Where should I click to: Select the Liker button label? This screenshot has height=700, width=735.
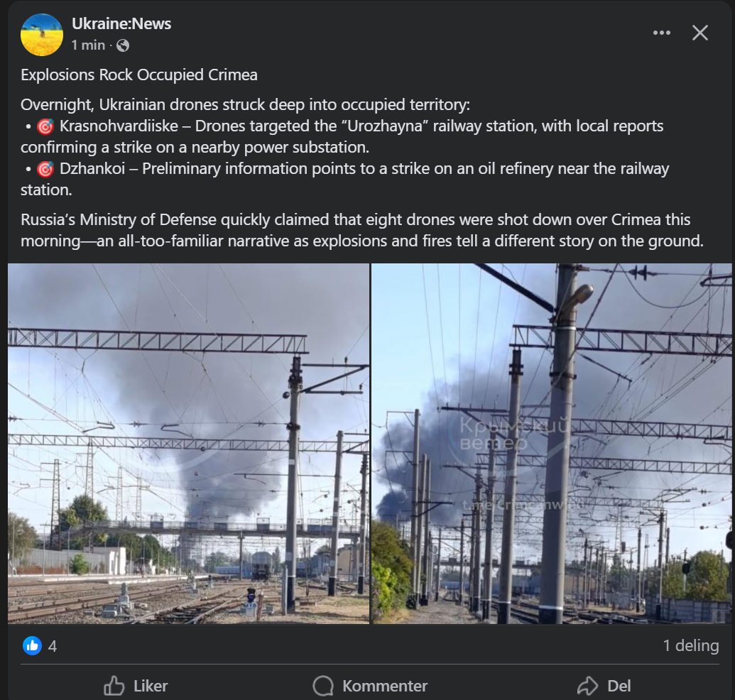(151, 686)
